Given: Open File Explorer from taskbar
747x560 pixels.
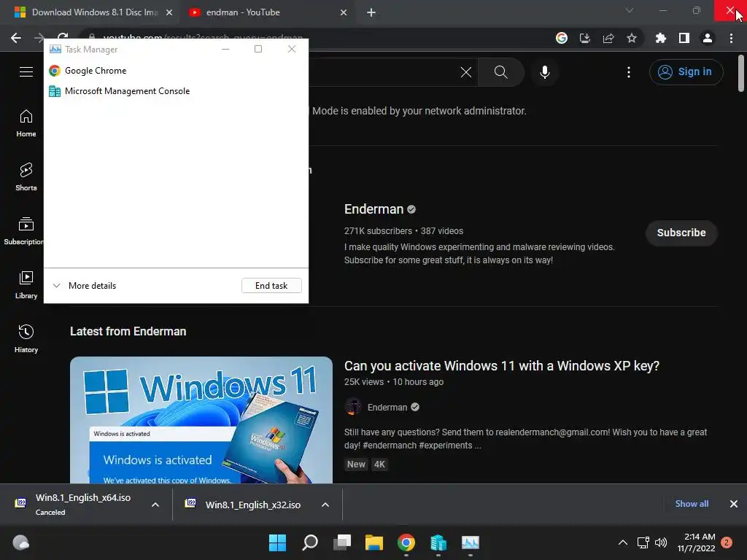Looking at the screenshot, I should coord(374,542).
